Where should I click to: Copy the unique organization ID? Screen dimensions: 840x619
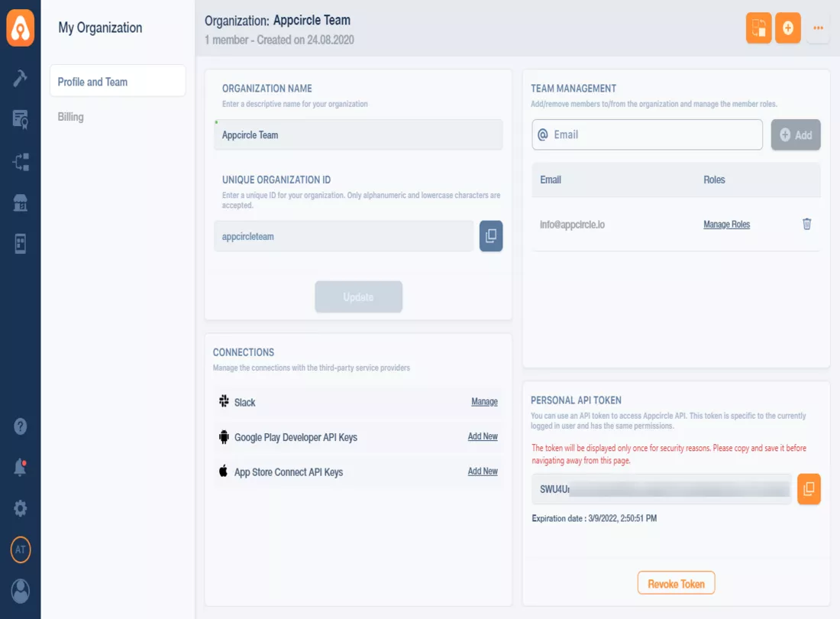(491, 236)
